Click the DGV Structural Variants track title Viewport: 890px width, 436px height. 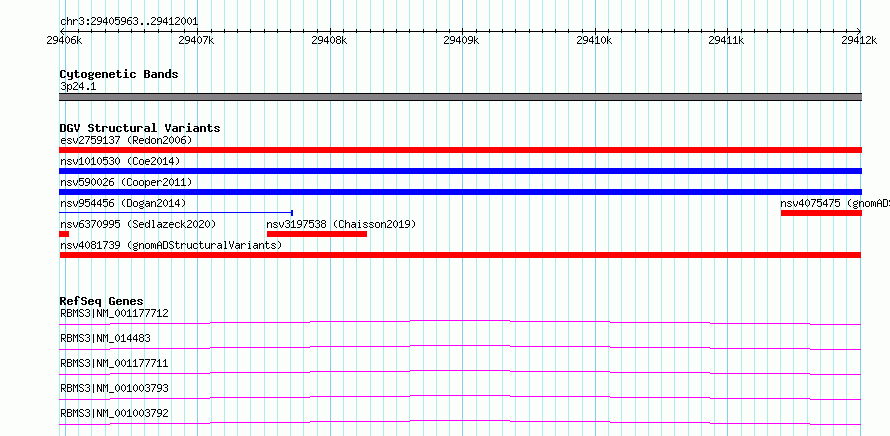(140, 128)
